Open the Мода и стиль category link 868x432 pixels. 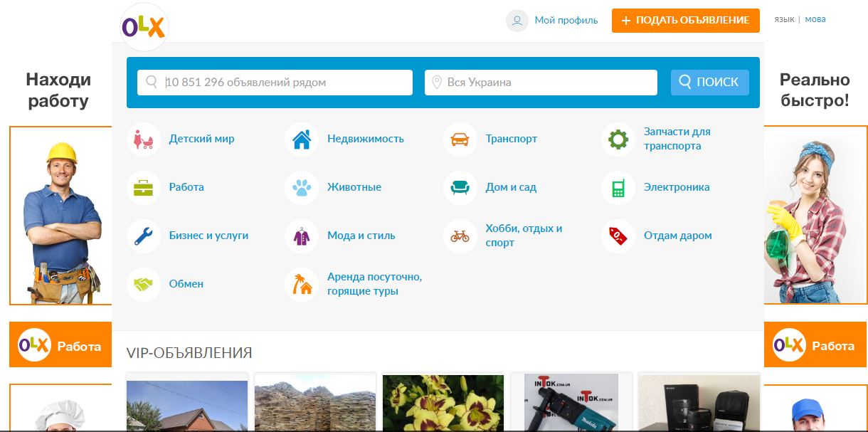(x=361, y=236)
